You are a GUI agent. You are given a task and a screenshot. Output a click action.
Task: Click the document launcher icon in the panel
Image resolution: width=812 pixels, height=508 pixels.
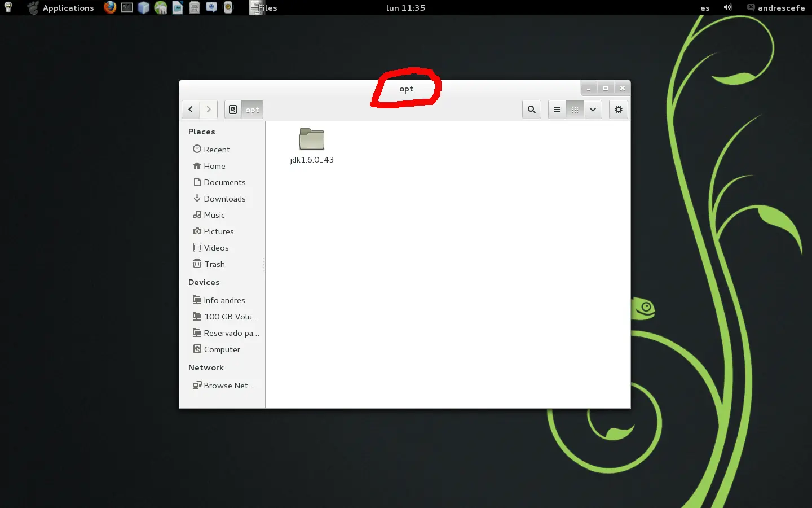coord(178,7)
